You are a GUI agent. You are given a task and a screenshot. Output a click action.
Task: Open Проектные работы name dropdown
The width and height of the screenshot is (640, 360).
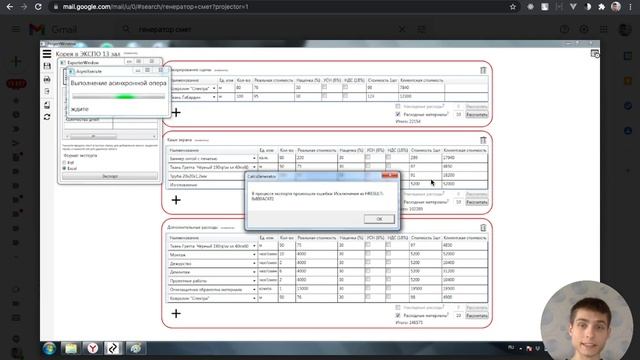[x=254, y=281]
